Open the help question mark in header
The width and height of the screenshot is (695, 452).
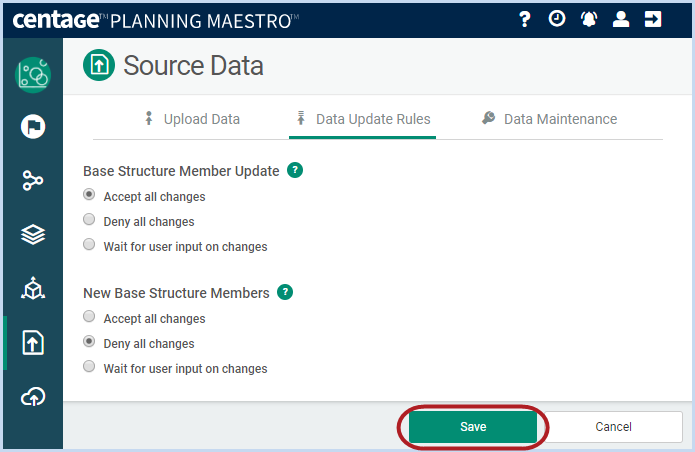pyautogui.click(x=525, y=19)
